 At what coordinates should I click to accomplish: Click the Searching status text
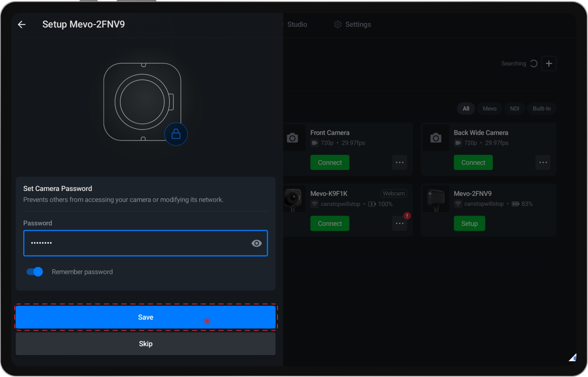(513, 64)
